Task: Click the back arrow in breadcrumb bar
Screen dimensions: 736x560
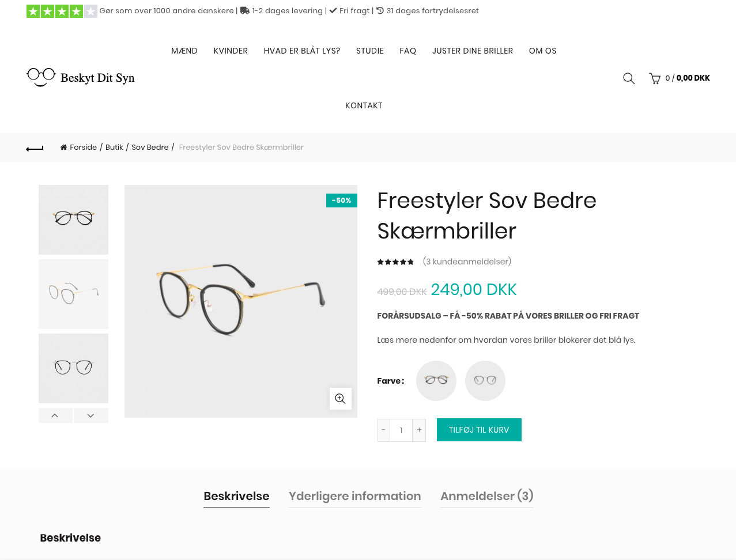Action: tap(35, 148)
